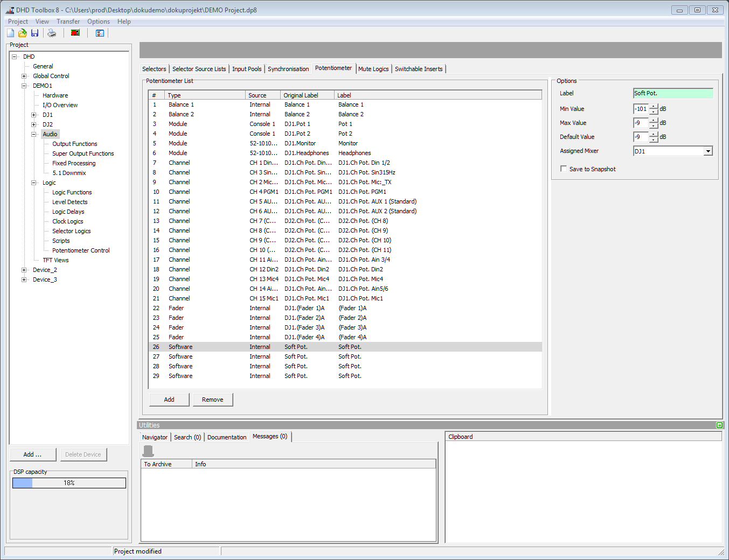
Task: Collapse the Audio tree node
Action: [34, 134]
